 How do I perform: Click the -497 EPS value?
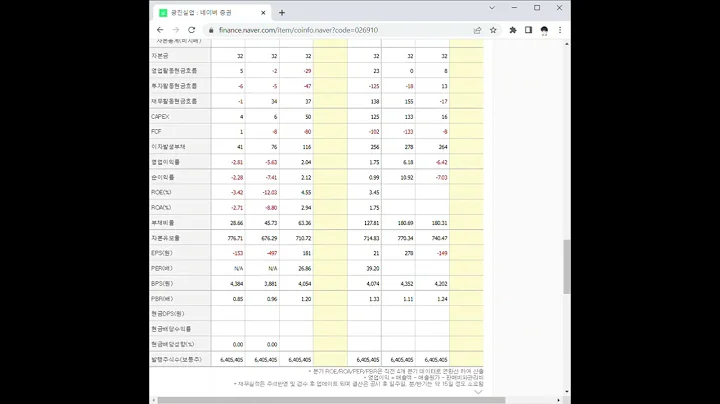(x=272, y=253)
